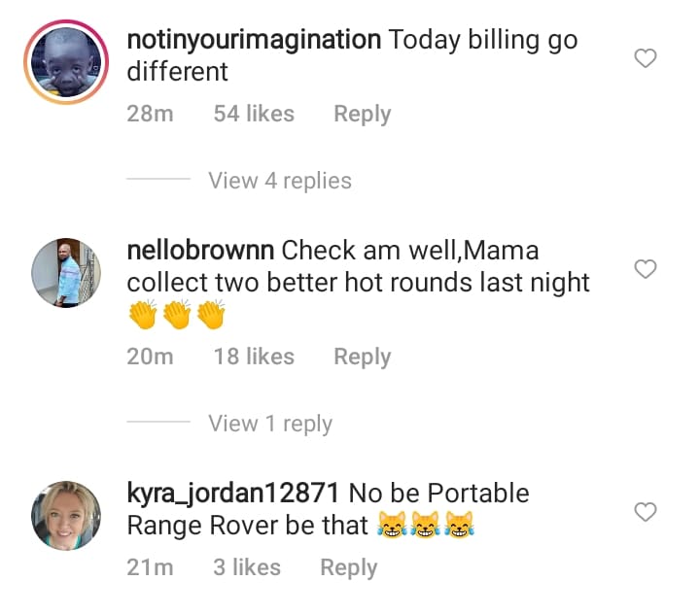Click the 28m comment timestamp
This screenshot has width=700, height=615.
pyautogui.click(x=150, y=114)
